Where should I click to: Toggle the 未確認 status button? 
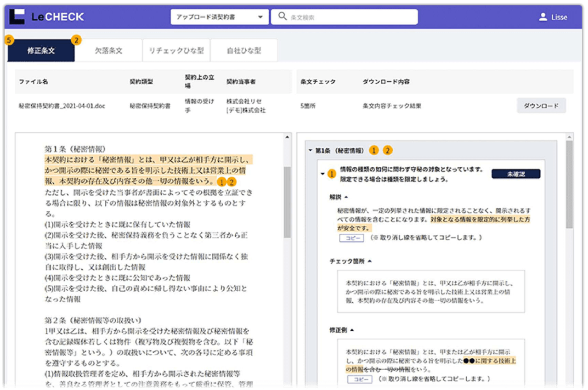(515, 174)
